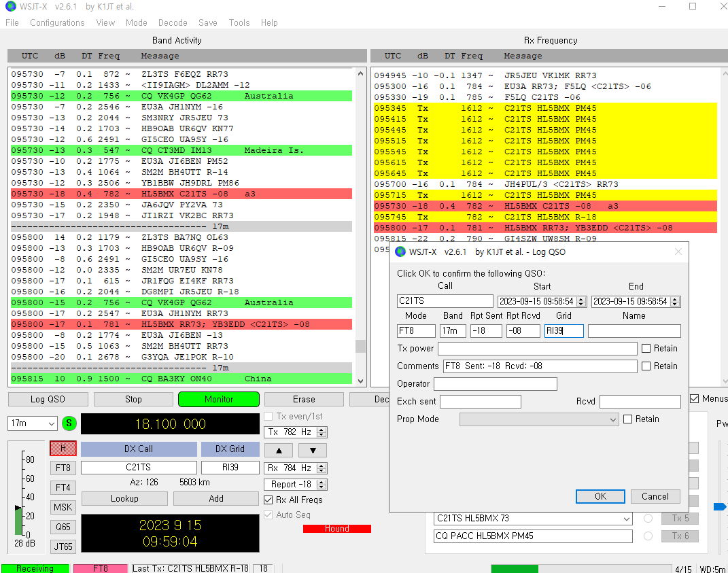
Task: Click the green S split-mode indicator
Action: pos(69,423)
